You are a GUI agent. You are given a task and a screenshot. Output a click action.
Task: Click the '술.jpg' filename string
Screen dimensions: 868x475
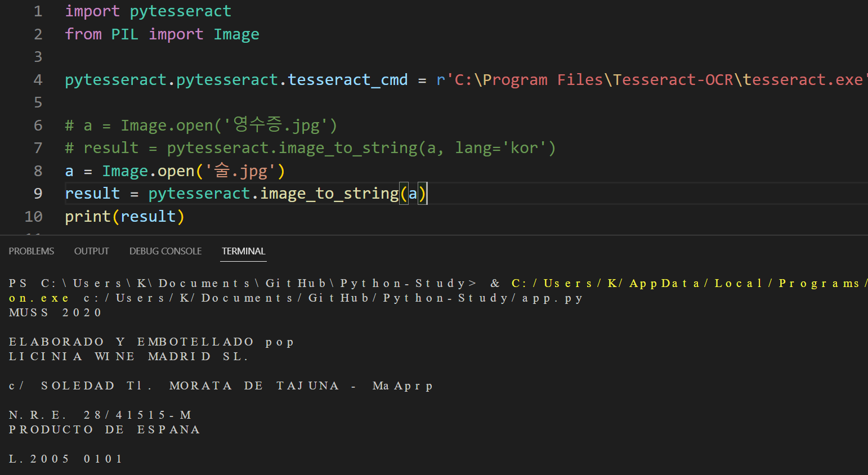point(240,171)
